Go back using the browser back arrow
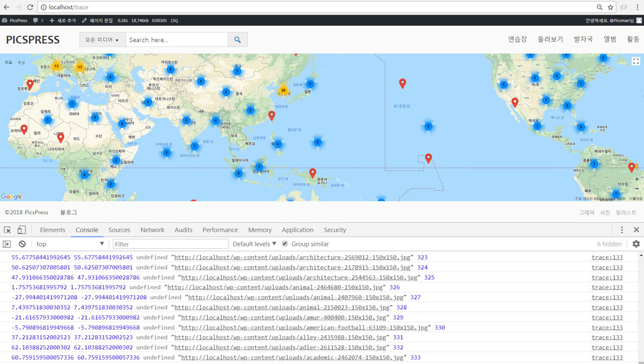 point(6,8)
